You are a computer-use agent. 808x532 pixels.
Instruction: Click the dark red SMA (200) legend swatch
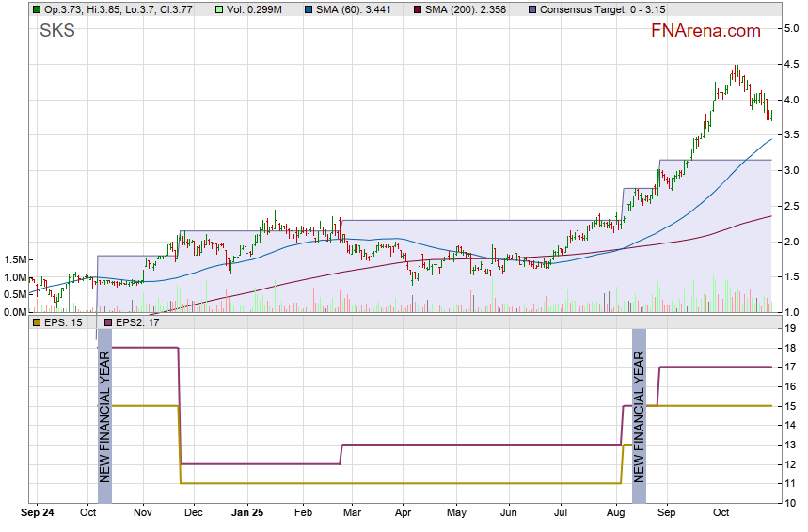(420, 9)
